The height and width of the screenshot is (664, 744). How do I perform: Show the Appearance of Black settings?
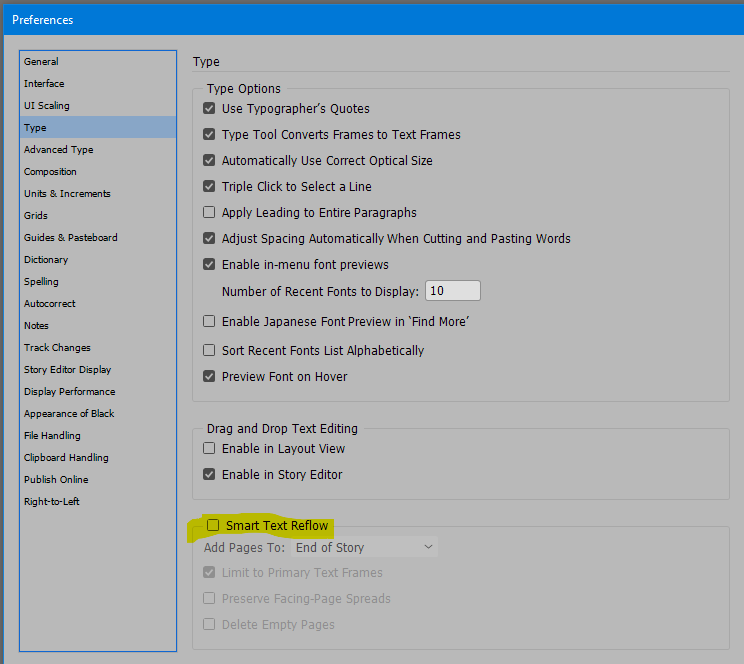(69, 414)
